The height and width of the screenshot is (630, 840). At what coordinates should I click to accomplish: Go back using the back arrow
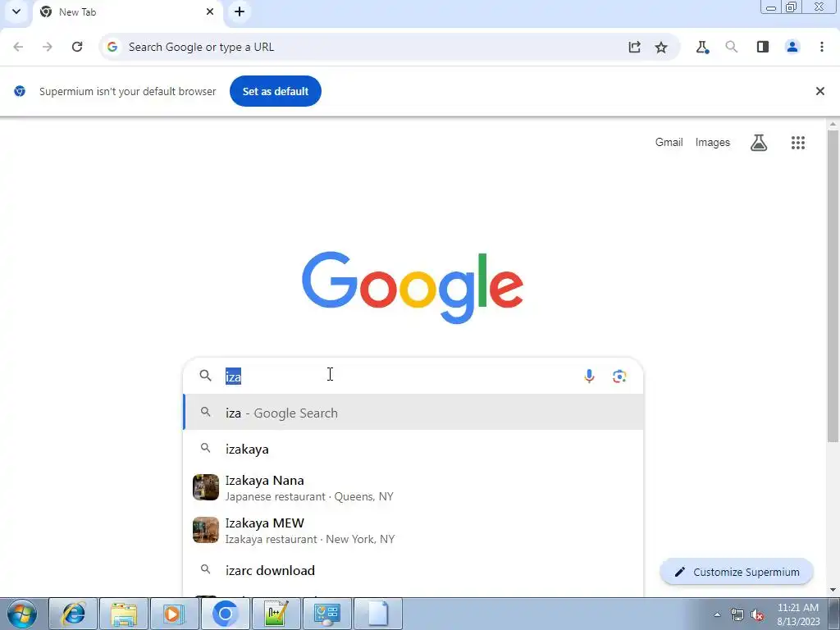[18, 47]
